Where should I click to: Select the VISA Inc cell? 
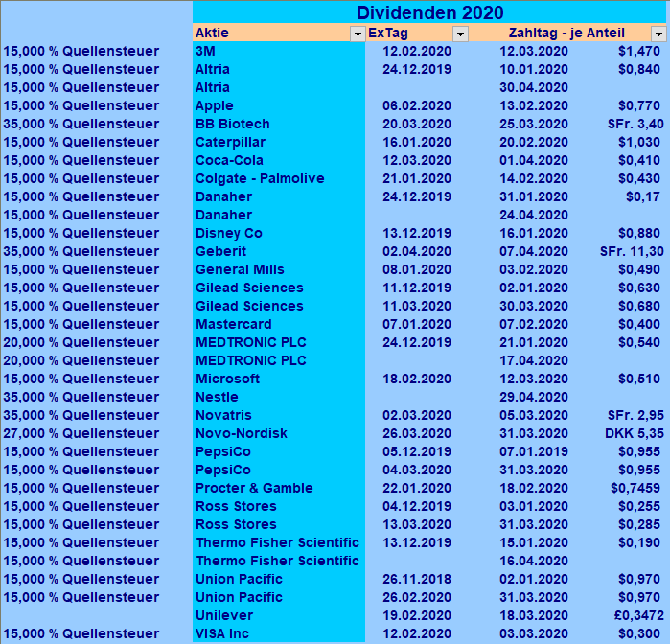[279, 633]
